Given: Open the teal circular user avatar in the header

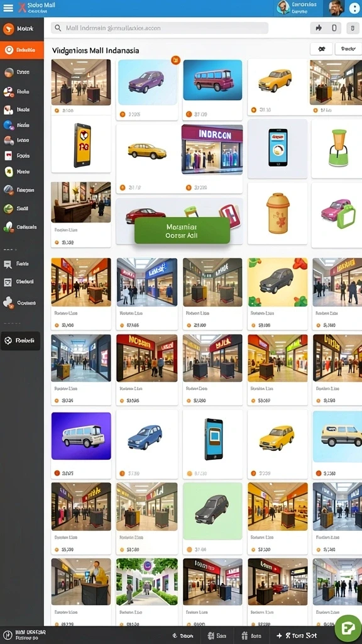Looking at the screenshot, I should (x=283, y=8).
